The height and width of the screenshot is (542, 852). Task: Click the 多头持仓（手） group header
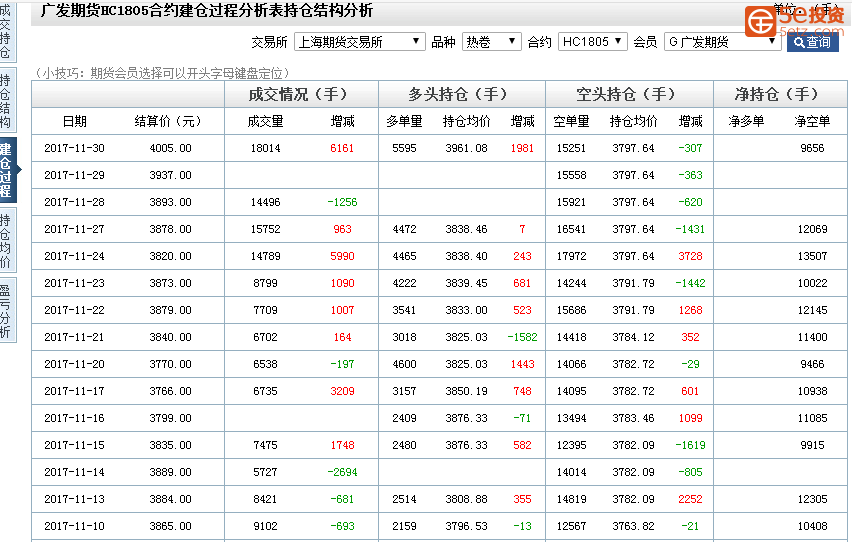462,94
